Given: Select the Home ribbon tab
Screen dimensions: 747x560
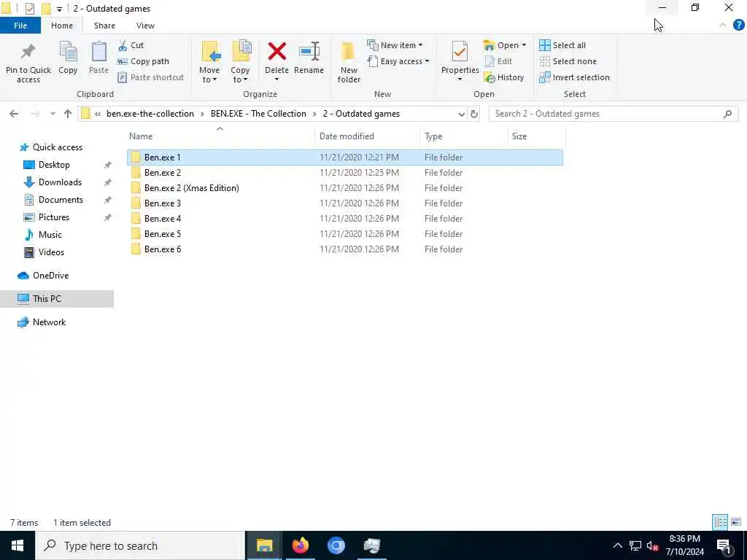Looking at the screenshot, I should tap(62, 26).
